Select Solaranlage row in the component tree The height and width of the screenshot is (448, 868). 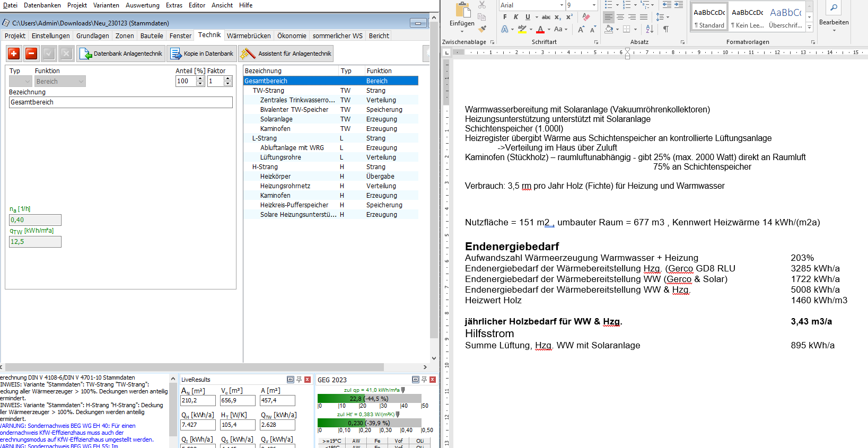[x=276, y=119]
